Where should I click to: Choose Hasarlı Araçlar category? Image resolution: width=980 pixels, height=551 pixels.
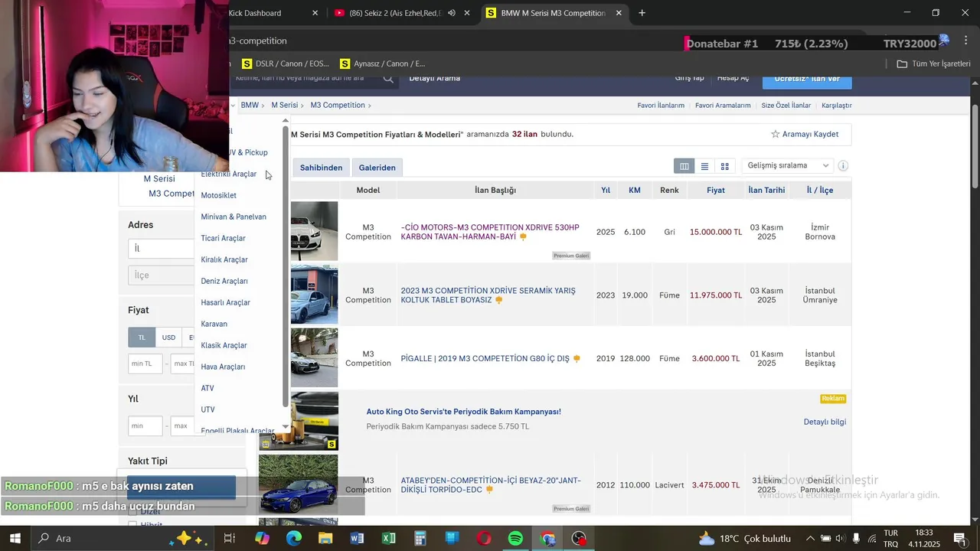[226, 303]
